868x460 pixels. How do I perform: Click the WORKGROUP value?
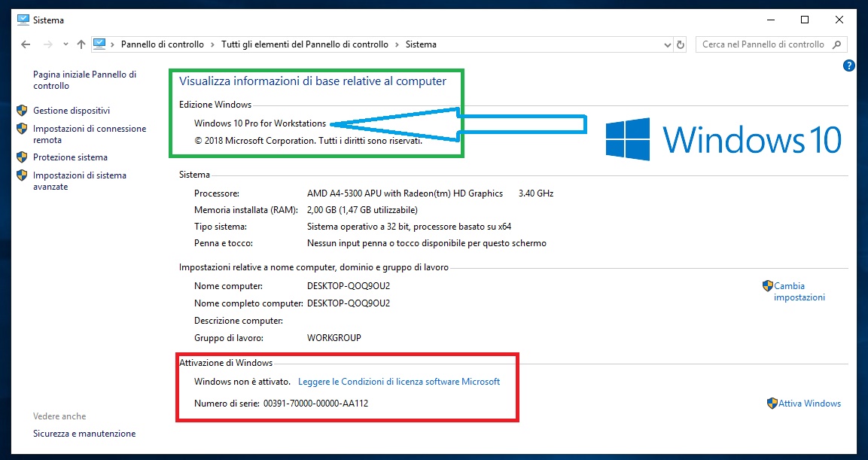point(334,338)
